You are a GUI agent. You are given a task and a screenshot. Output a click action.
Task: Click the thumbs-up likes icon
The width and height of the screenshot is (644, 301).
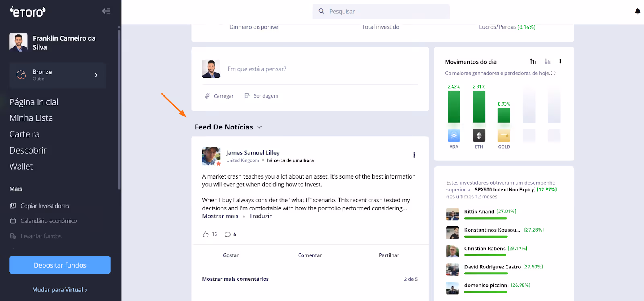coord(206,234)
